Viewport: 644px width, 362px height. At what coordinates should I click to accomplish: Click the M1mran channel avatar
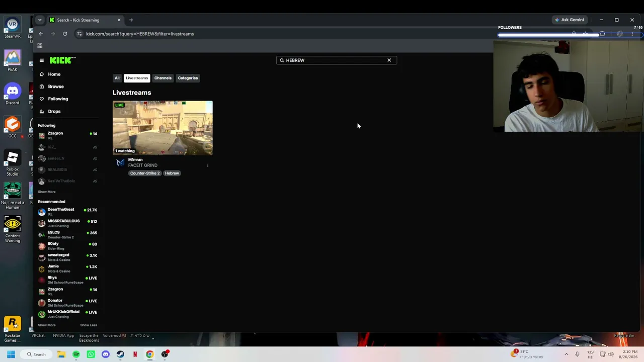(120, 162)
